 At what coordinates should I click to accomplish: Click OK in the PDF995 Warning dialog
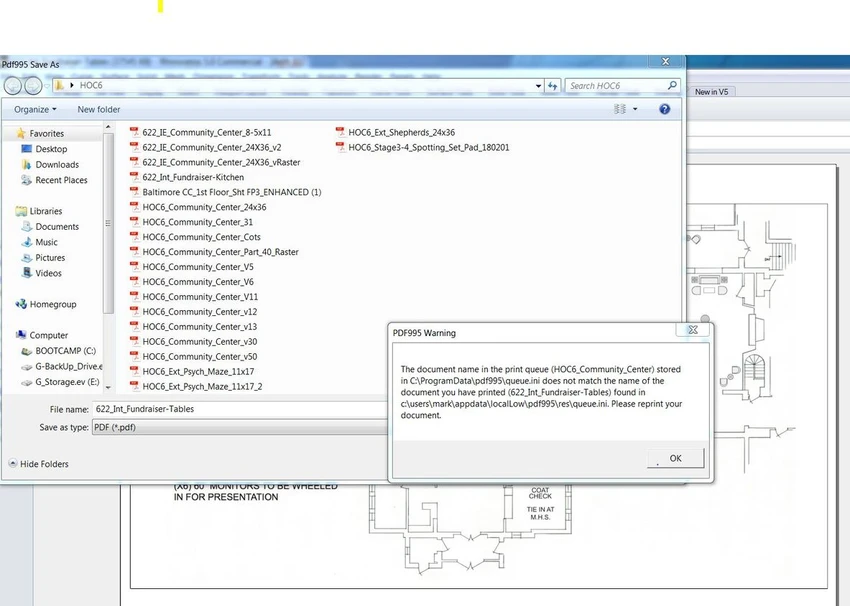pos(675,458)
